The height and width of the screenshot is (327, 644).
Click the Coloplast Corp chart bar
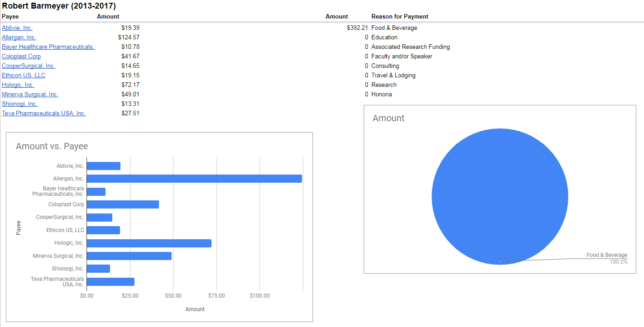click(122, 204)
